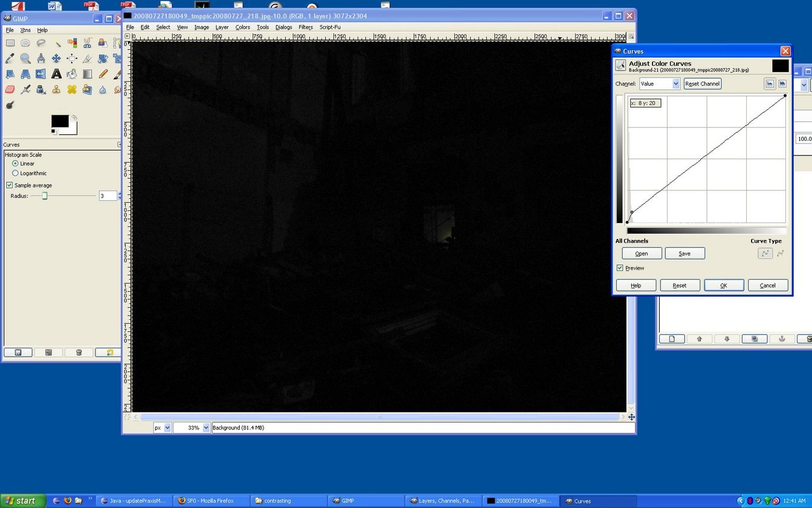Click the Reset Channel button
This screenshot has width=812, height=508.
click(702, 84)
